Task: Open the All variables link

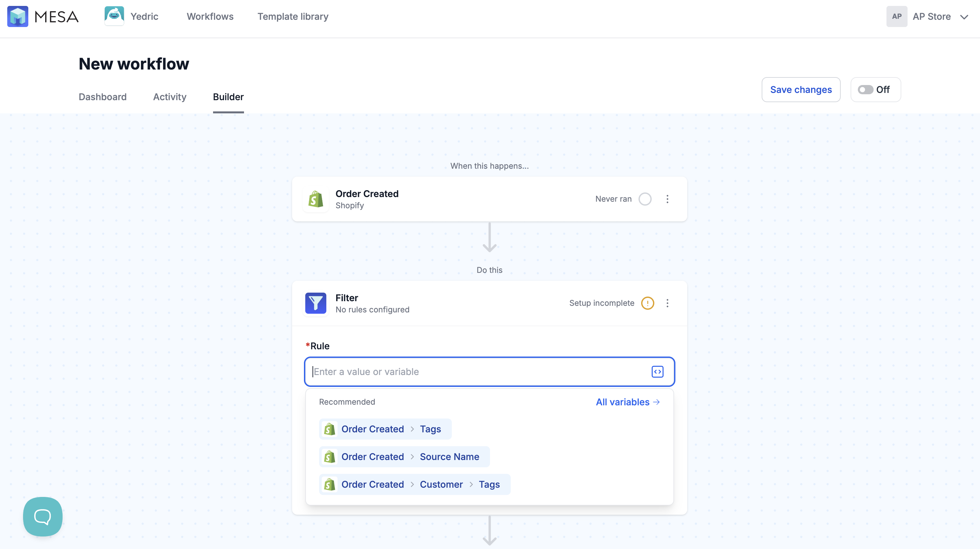Action: coord(628,402)
